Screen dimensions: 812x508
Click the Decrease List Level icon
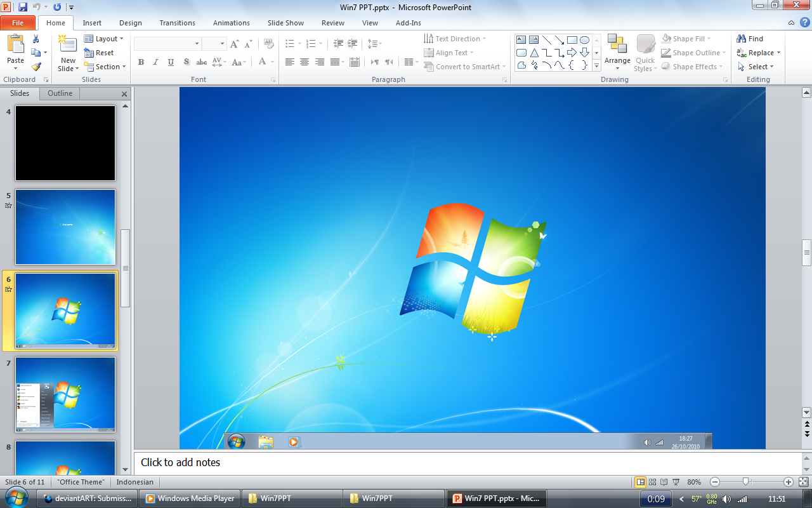click(x=337, y=44)
